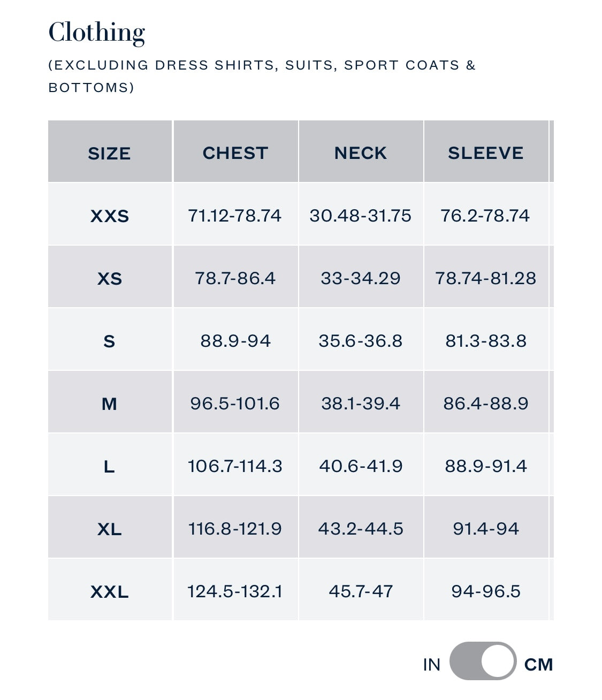Click the NECK column header
Viewport: 602px width, 700px height.
(360, 153)
